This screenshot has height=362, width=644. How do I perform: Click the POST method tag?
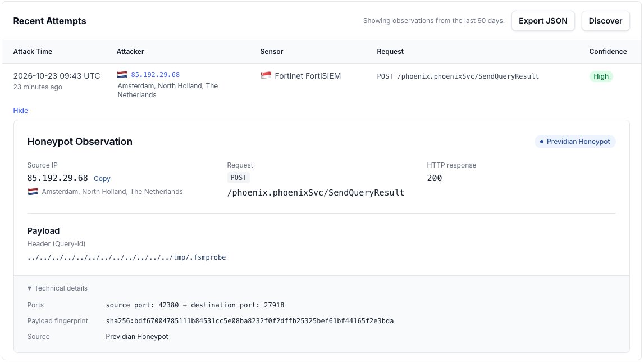point(239,178)
